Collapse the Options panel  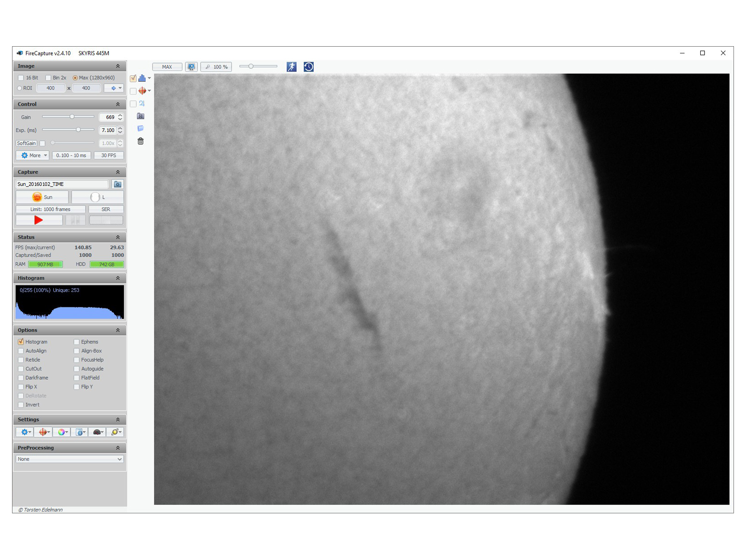tap(118, 330)
